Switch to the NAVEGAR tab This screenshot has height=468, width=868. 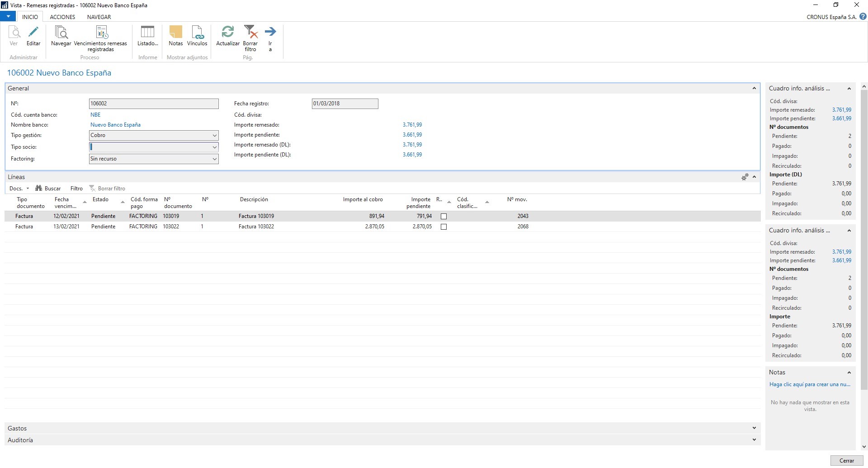(x=99, y=17)
